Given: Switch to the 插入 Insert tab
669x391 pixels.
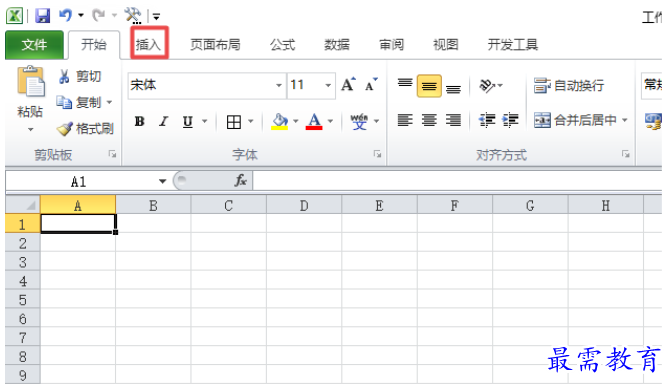Looking at the screenshot, I should point(148,44).
